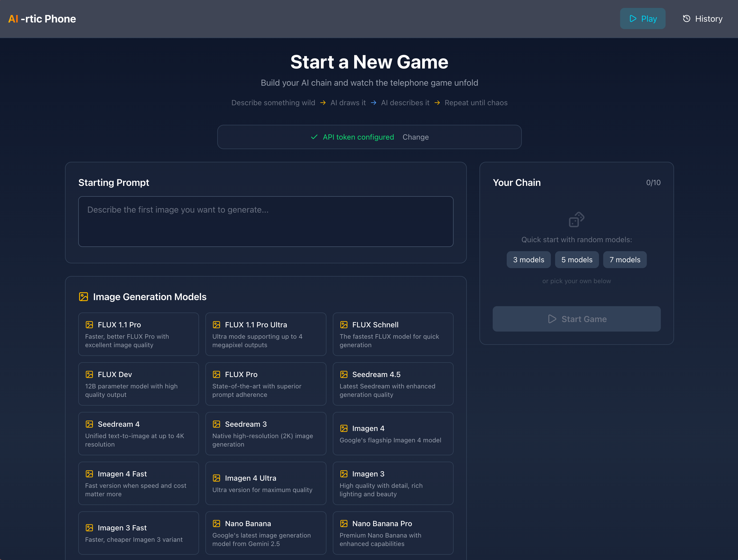
Task: Switch to the History tab
Action: (x=702, y=19)
